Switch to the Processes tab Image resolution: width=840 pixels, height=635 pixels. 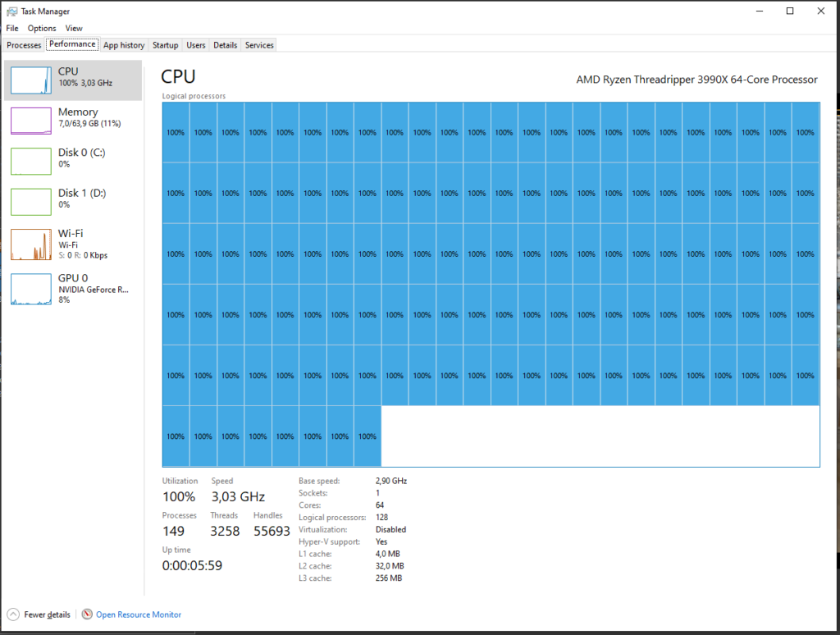24,45
